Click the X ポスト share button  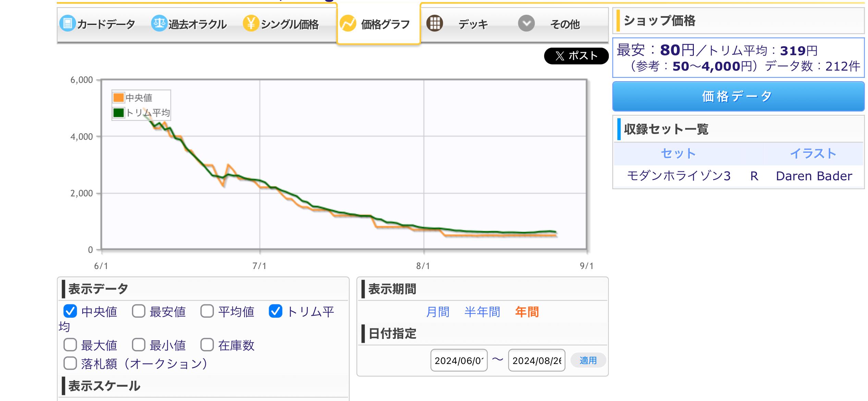pos(576,56)
